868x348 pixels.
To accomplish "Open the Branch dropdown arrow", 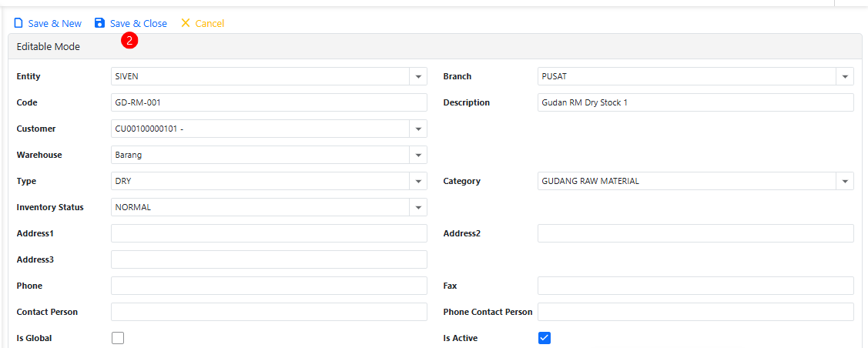I will click(845, 76).
